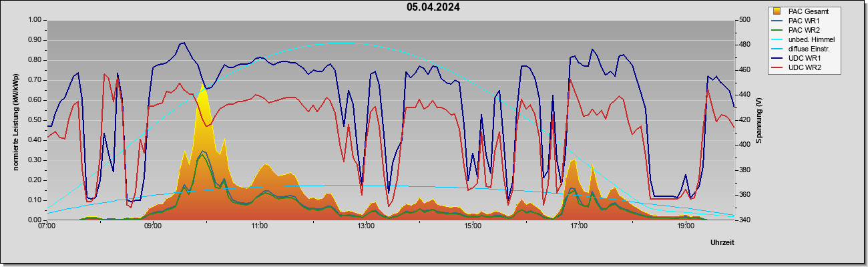Screen dimensions: 868x267
Task: Click the 13:00 time axis label
Action: [x=366, y=226]
